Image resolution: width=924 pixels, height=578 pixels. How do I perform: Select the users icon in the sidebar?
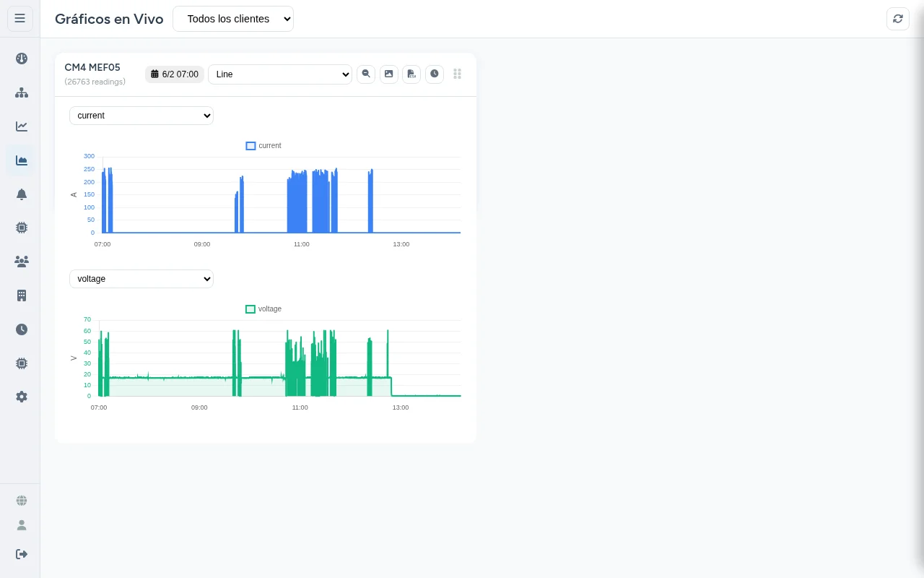point(22,262)
